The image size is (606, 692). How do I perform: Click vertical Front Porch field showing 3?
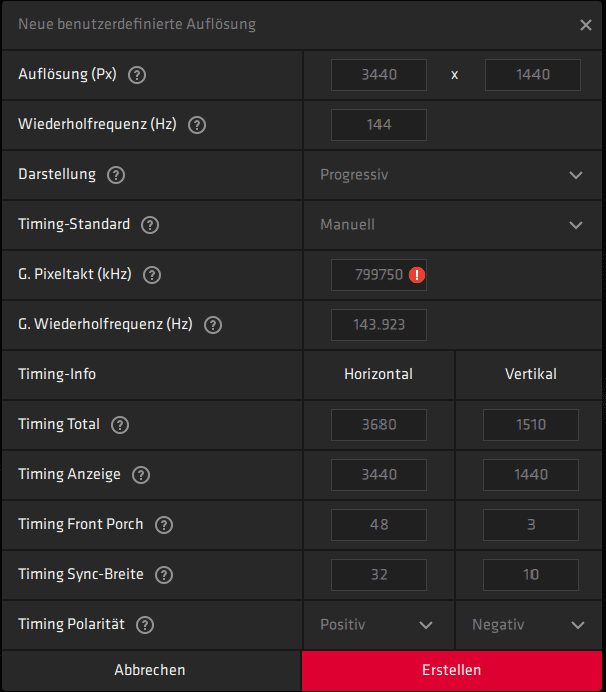tap(531, 525)
